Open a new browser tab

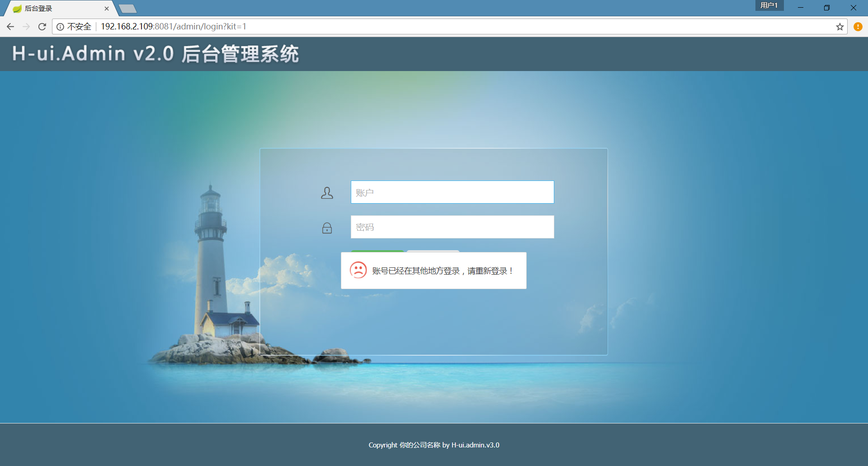coord(128,9)
